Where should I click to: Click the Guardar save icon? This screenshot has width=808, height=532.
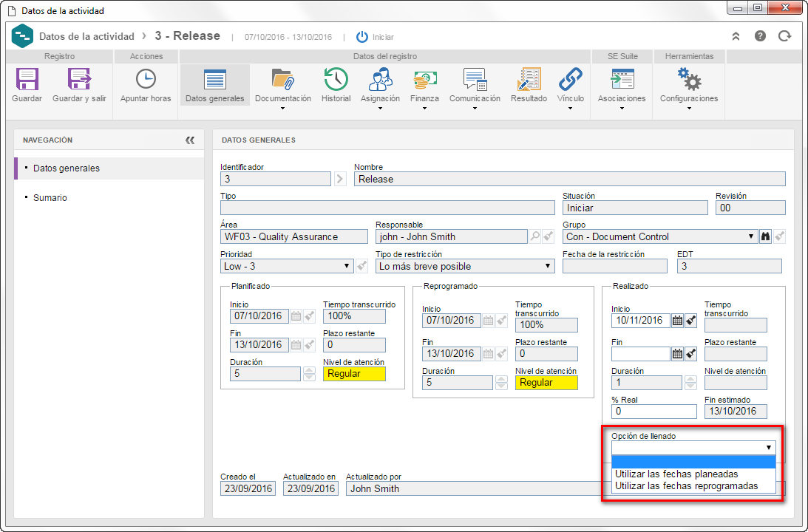[27, 79]
